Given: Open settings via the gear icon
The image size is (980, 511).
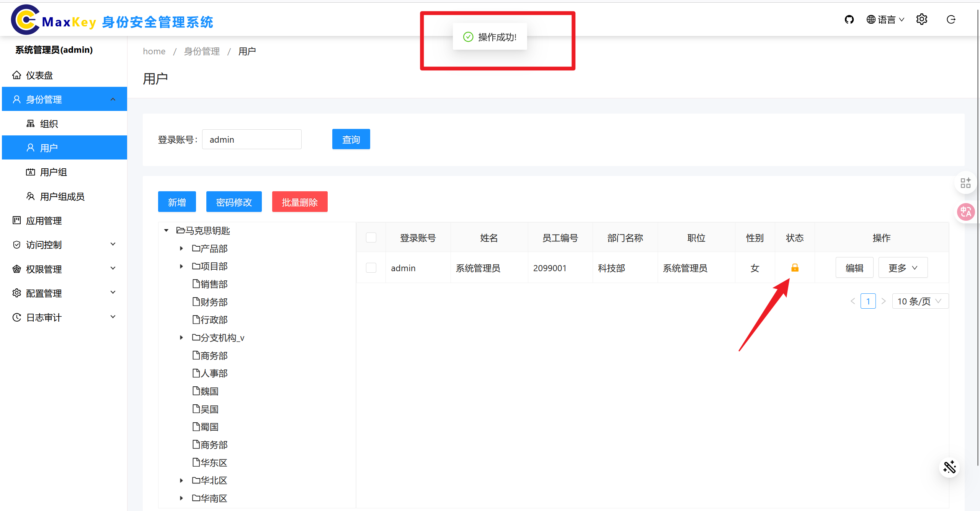Looking at the screenshot, I should [x=922, y=19].
